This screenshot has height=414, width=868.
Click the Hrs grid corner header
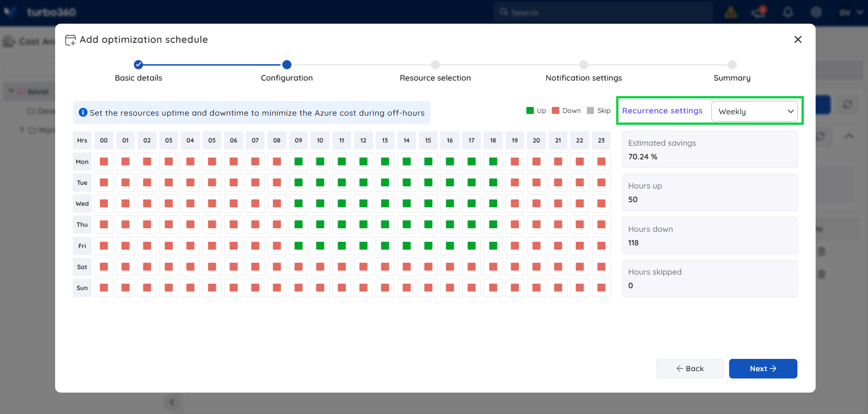82,140
